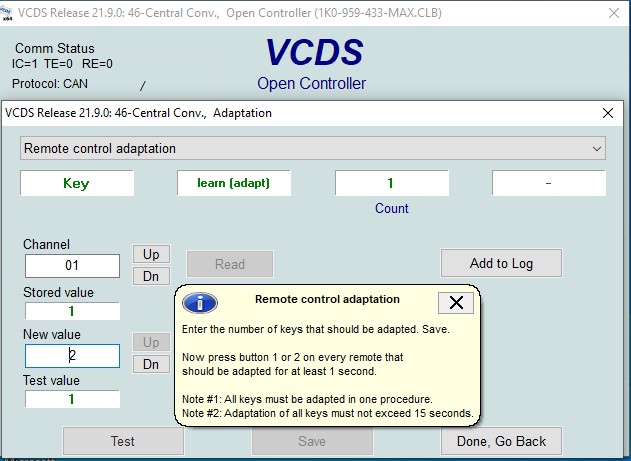631x461 pixels.
Task: Click the green 'Key' display box
Action: coord(77,183)
